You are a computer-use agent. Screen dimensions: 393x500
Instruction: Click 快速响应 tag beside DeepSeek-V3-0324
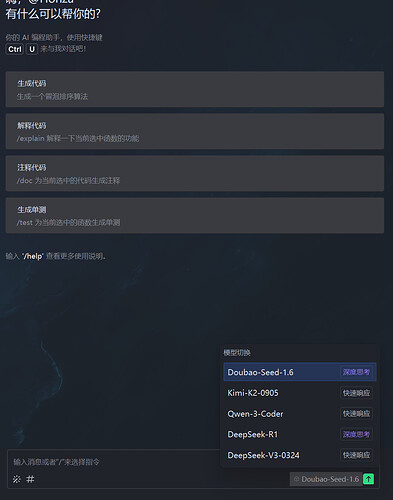pyautogui.click(x=356, y=455)
